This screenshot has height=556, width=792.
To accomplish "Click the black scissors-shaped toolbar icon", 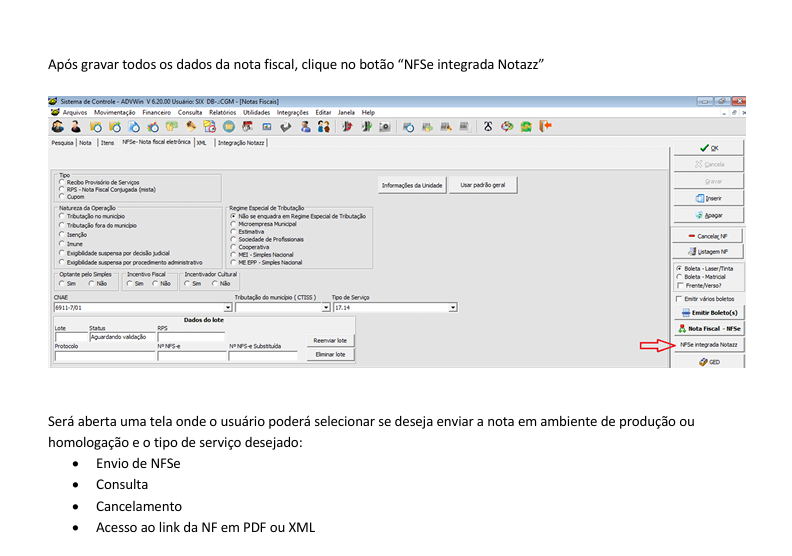I will tap(488, 126).
